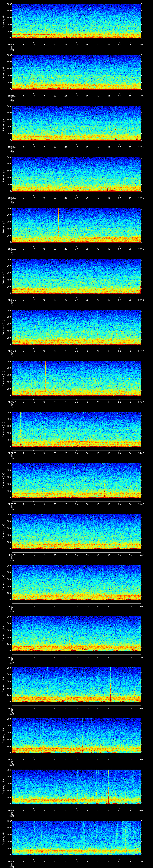Click the spectrogram panel starting at 21:23:00

click(77, 481)
